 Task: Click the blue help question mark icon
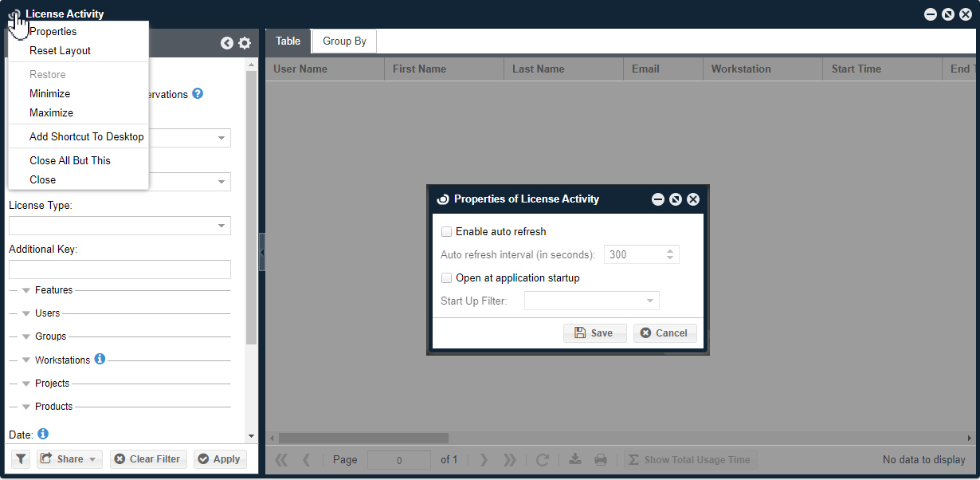[198, 93]
